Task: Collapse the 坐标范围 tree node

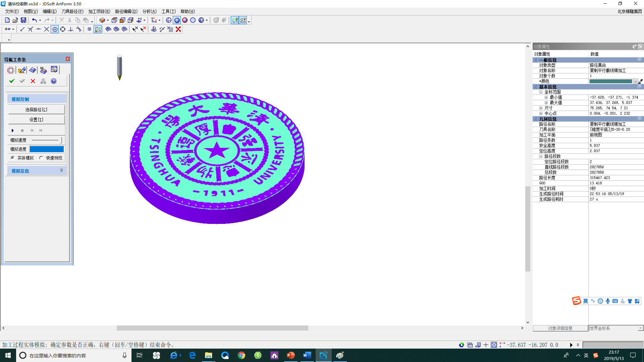Action: pyautogui.click(x=541, y=92)
